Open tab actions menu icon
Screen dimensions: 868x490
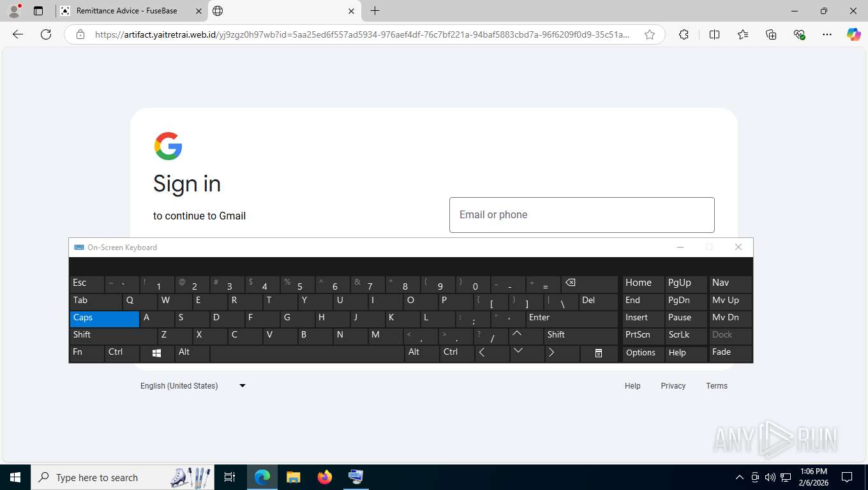point(38,11)
